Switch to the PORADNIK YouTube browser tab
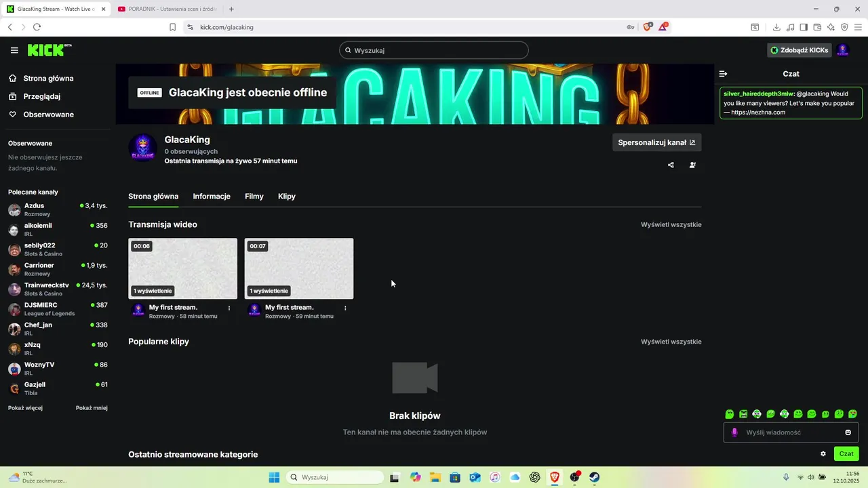This screenshot has height=488, width=868. point(167,9)
